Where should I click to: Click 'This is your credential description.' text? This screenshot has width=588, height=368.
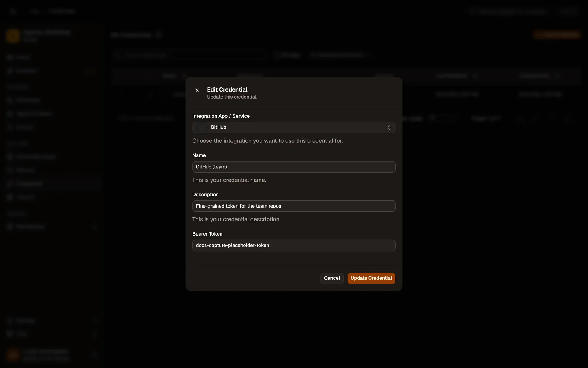coord(236,219)
